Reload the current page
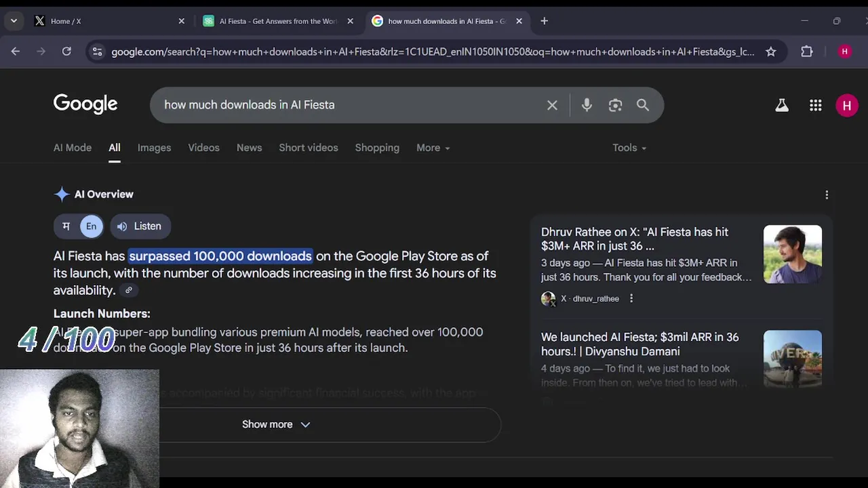This screenshot has width=868, height=488. (x=66, y=52)
